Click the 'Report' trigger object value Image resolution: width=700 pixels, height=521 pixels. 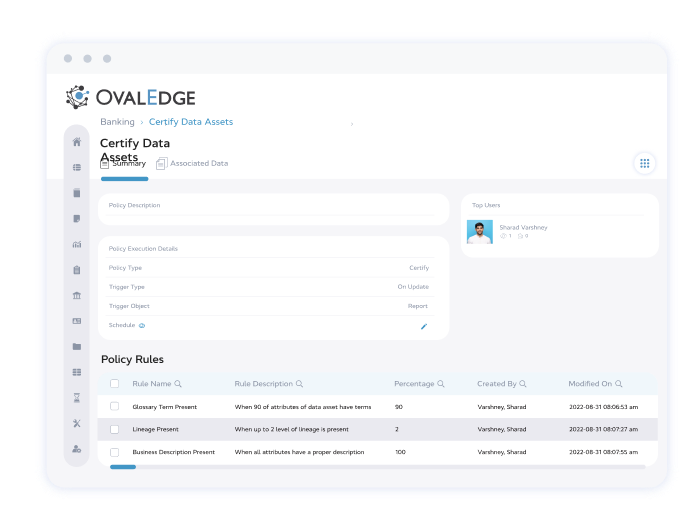click(418, 306)
